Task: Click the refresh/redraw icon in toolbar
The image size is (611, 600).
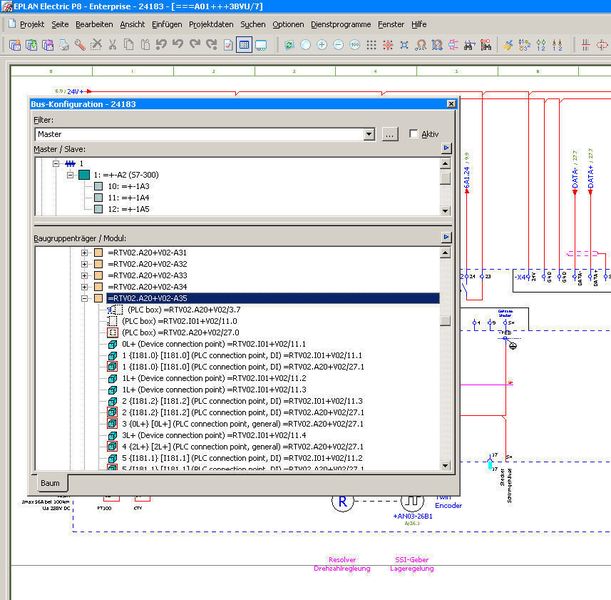Action: pos(289,45)
